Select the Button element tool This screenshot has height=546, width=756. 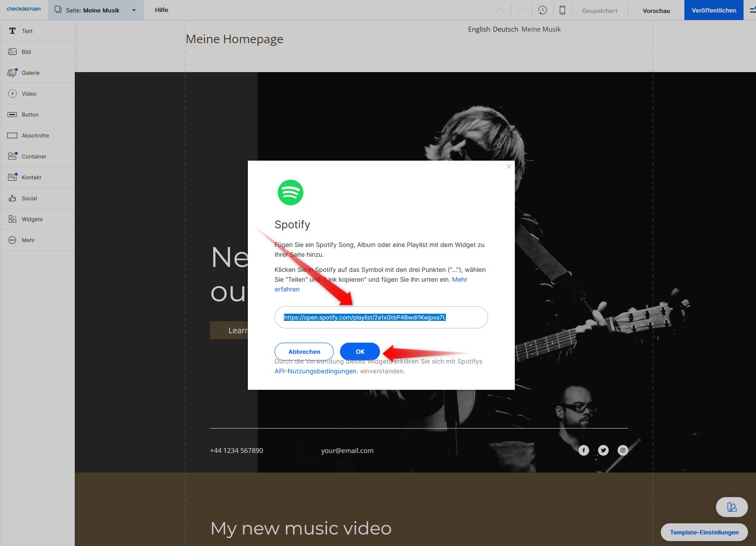30,114
